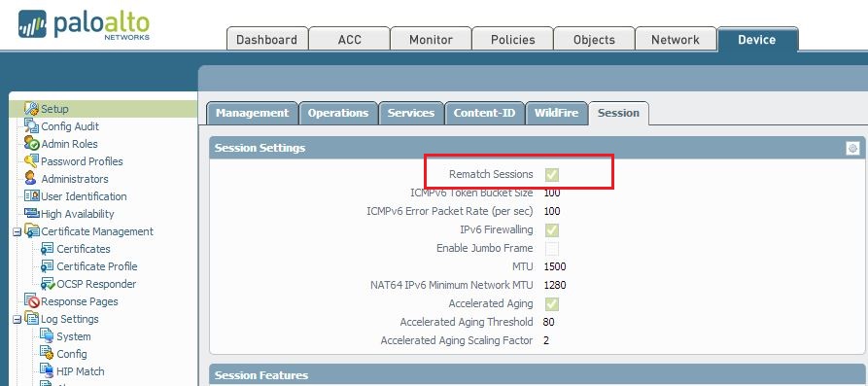Open the Services sub-tab
Image resolution: width=868 pixels, height=386 pixels.
tap(411, 113)
